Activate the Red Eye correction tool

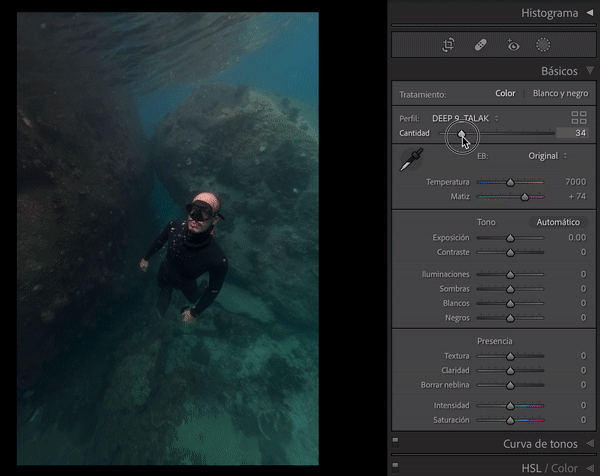[512, 45]
